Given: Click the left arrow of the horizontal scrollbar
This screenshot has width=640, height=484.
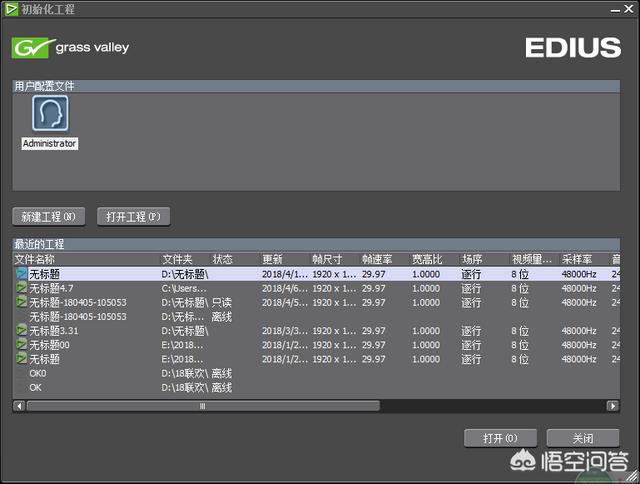Looking at the screenshot, I should pos(19,406).
